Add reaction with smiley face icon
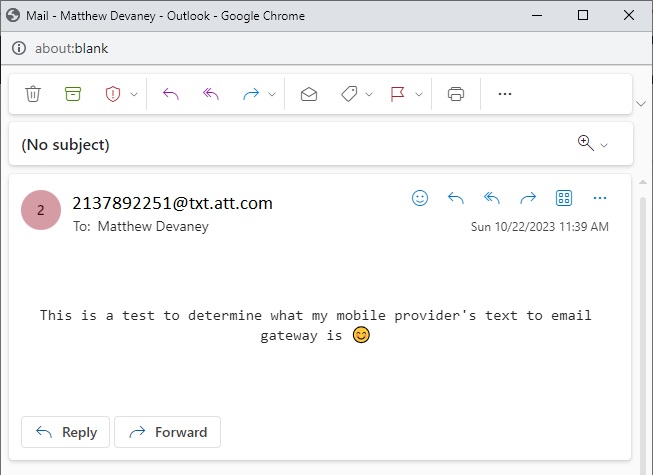The height and width of the screenshot is (475, 653). click(x=420, y=198)
